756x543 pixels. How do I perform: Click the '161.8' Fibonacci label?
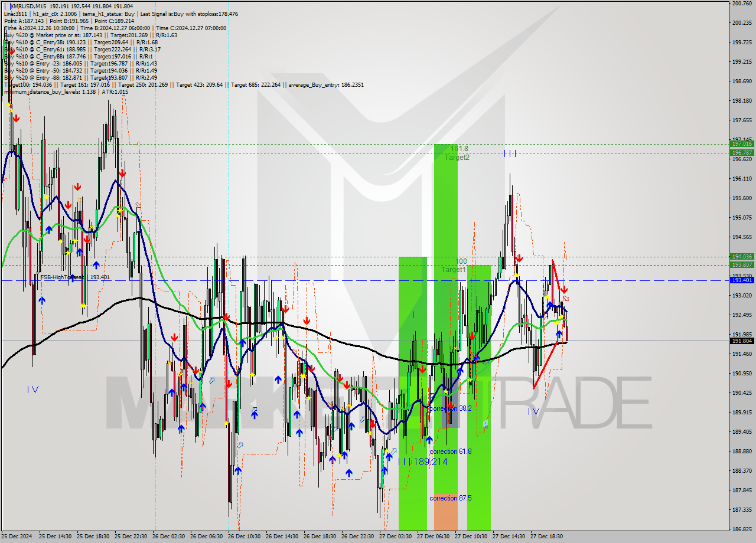459,148
